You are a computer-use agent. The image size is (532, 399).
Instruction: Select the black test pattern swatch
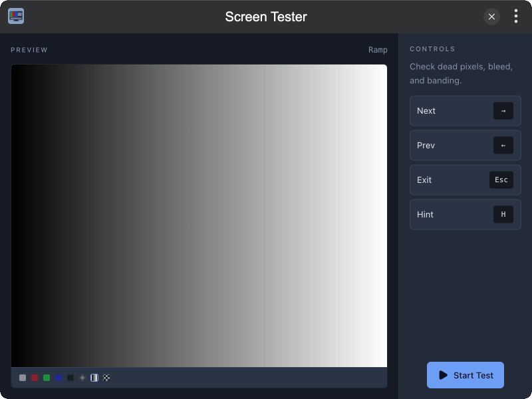pyautogui.click(x=70, y=378)
